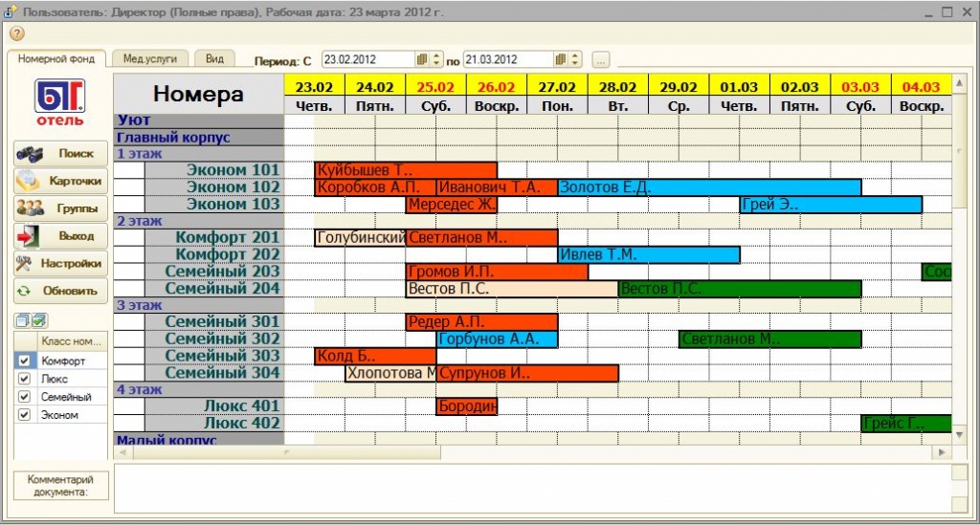
Task: Toggle the Семейный room class checkbox
Action: pos(24,397)
